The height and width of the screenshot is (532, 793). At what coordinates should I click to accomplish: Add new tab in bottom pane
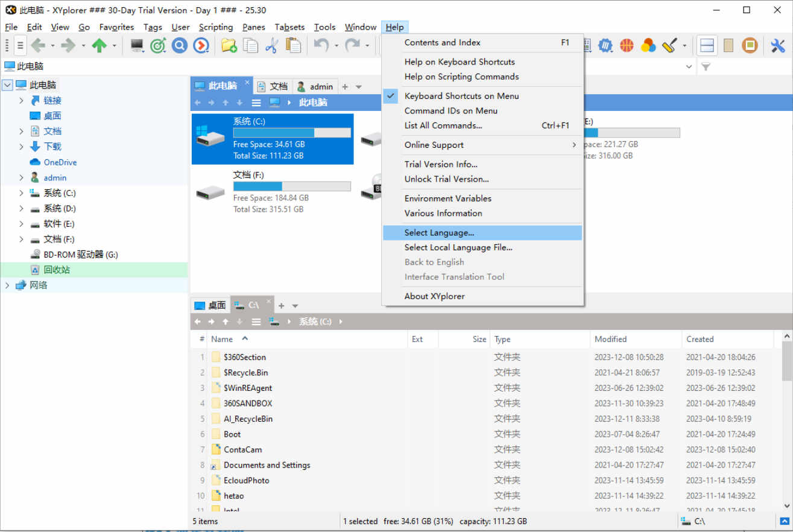281,306
